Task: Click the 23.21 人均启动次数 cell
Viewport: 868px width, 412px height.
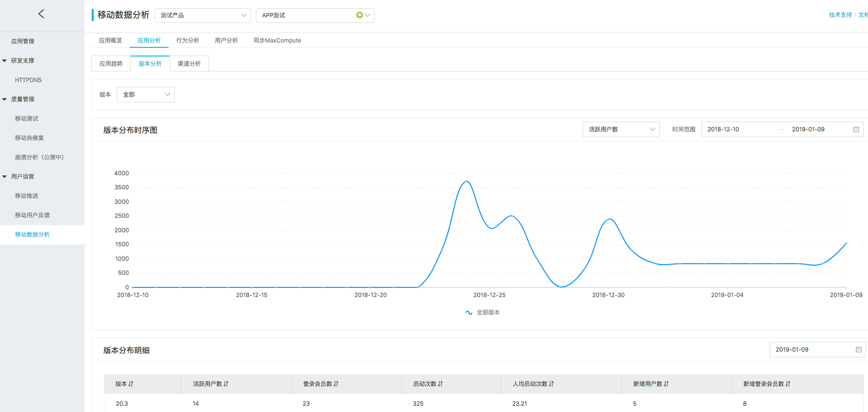Action: (519, 404)
